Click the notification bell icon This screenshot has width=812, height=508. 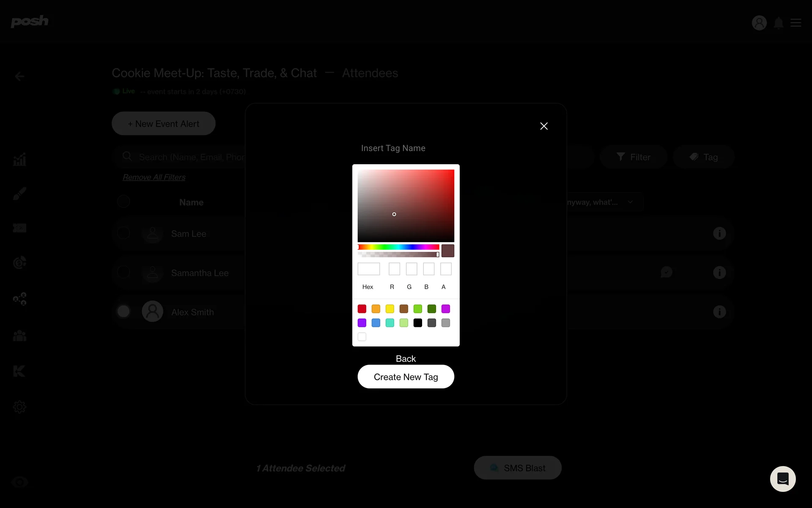pyautogui.click(x=778, y=23)
